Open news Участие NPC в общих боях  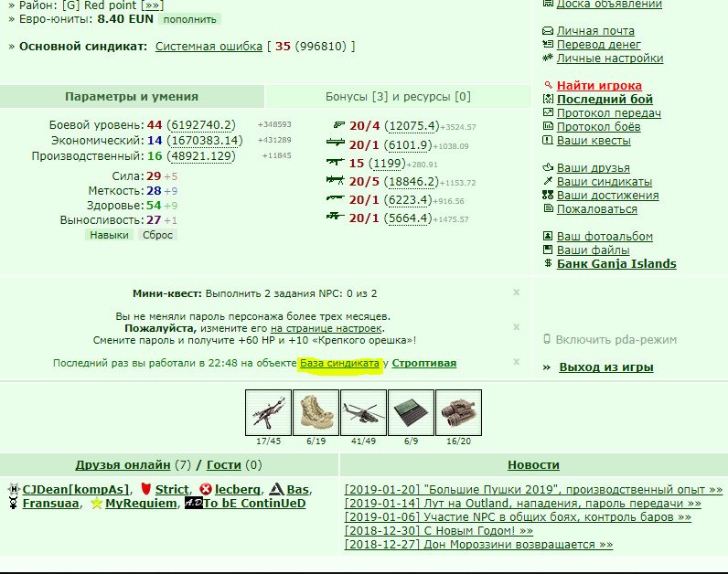518,517
